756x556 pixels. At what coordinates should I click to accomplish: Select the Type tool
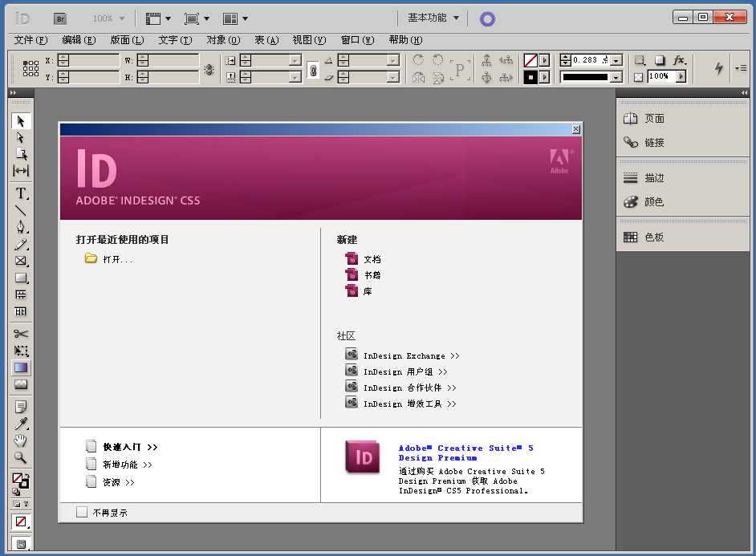(x=21, y=193)
